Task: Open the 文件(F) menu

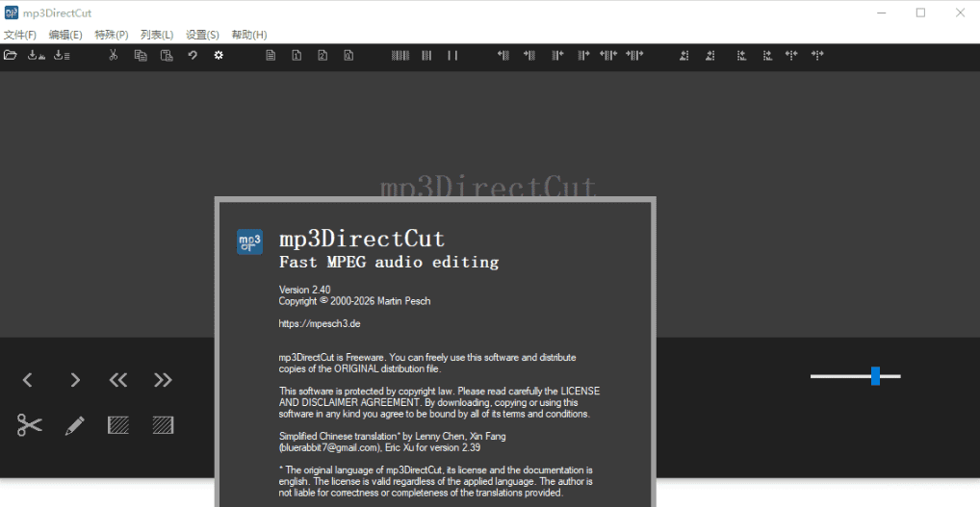Action: 20,35
